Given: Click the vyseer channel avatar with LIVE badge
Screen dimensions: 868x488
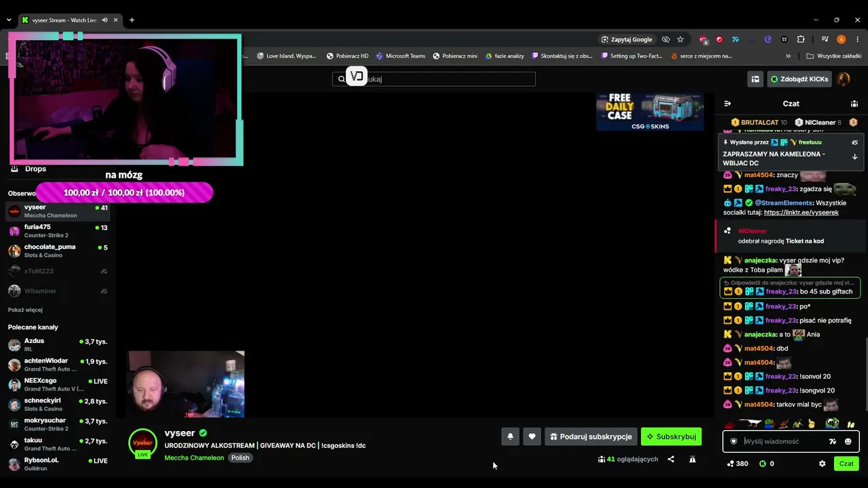Looking at the screenshot, I should pyautogui.click(x=142, y=443).
